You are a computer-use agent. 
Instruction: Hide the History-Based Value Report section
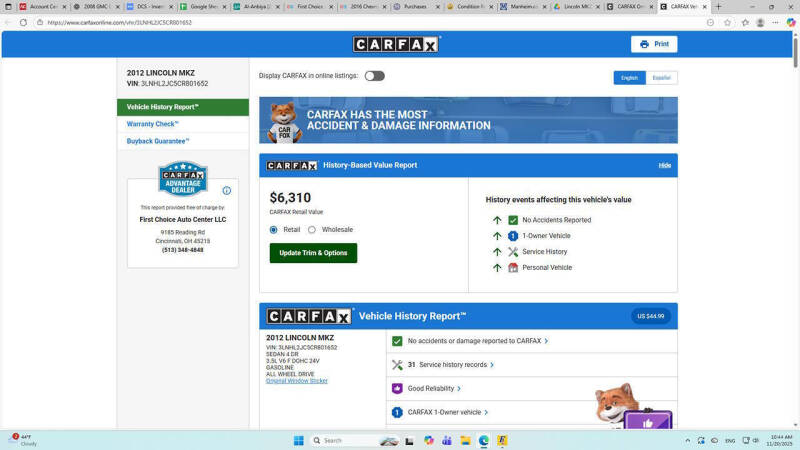[664, 165]
